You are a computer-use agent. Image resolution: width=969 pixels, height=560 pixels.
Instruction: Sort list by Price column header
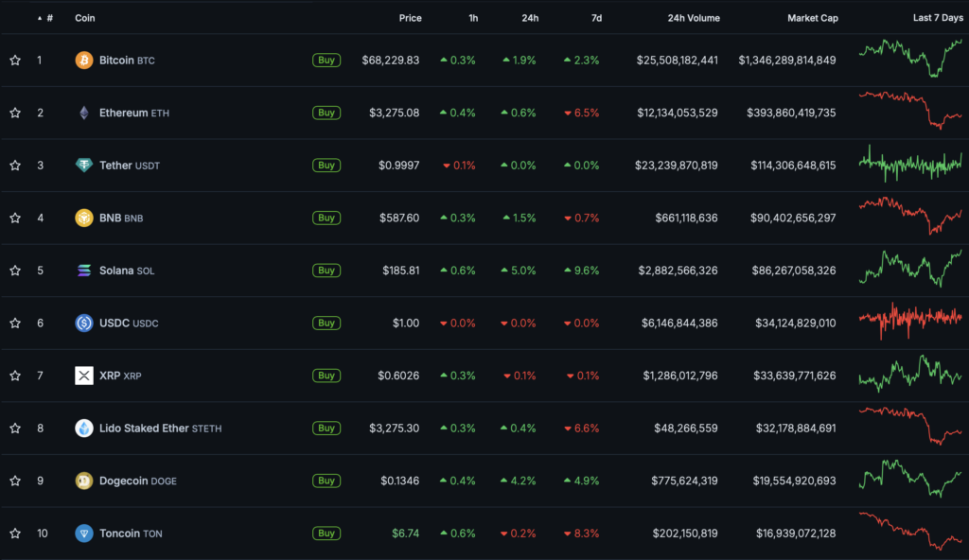(x=410, y=18)
